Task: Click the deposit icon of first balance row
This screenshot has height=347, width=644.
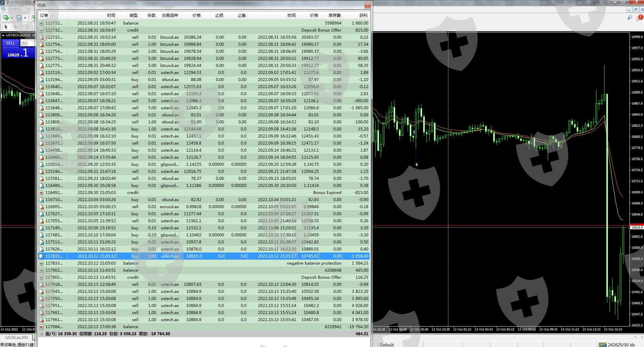Action: 41,23
